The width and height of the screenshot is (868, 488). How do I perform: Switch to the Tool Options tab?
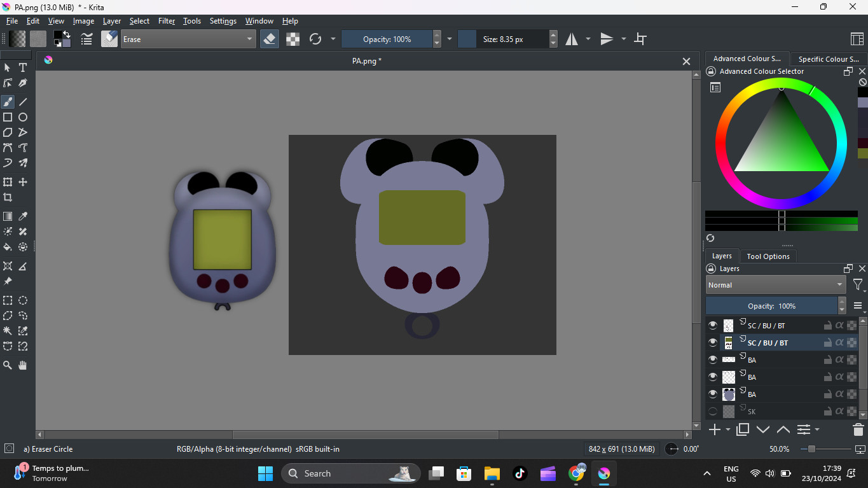pyautogui.click(x=768, y=256)
